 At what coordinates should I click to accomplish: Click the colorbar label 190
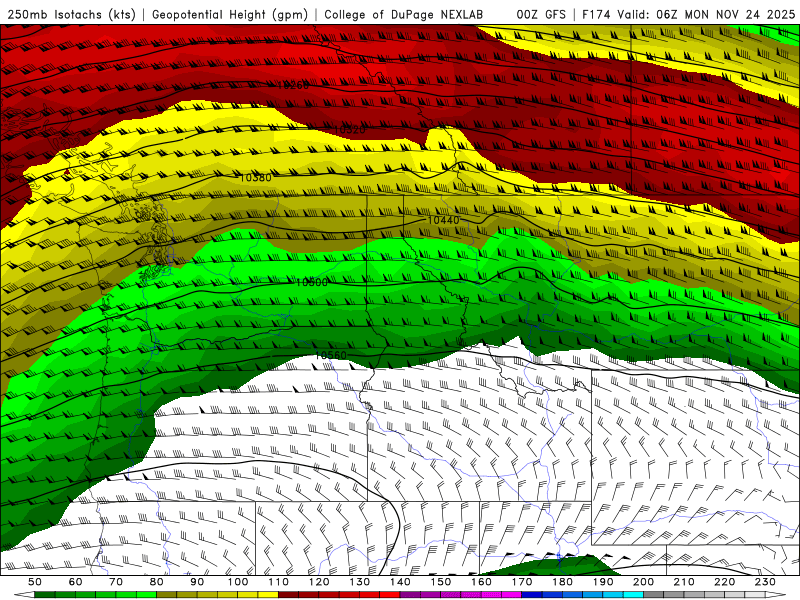(603, 582)
